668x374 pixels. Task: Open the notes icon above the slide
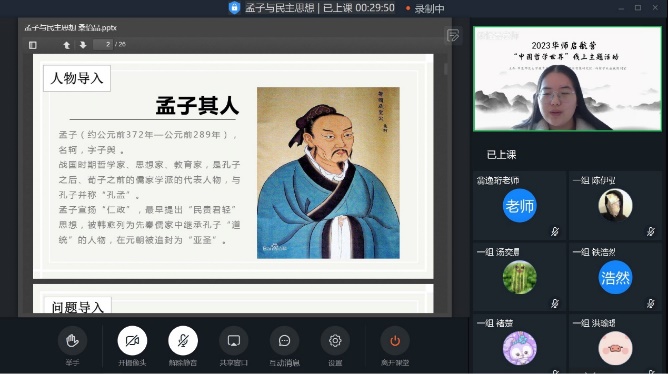(x=453, y=35)
